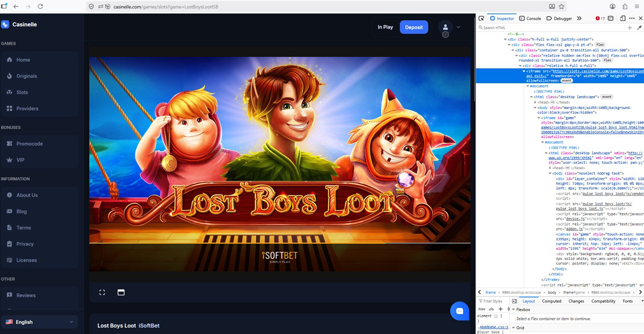Open the Home sidebar item

[39, 60]
